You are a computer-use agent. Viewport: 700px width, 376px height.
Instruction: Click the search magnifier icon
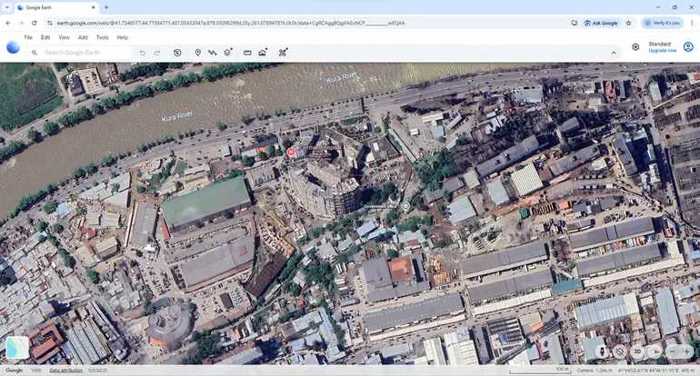coord(34,53)
